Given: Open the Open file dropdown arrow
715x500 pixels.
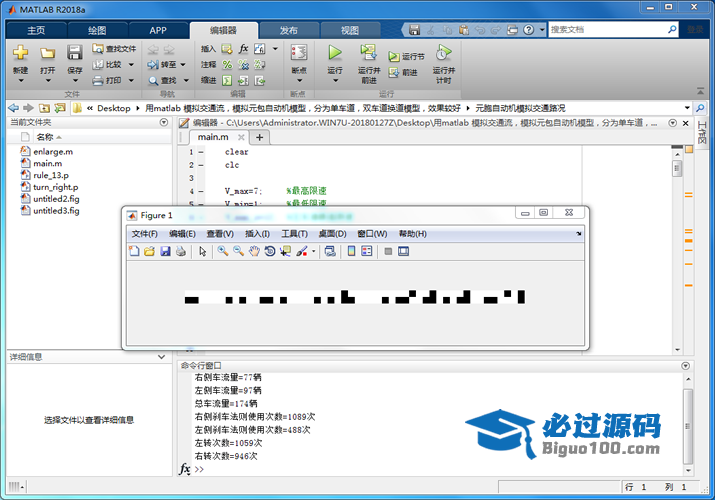Looking at the screenshot, I should (x=48, y=81).
